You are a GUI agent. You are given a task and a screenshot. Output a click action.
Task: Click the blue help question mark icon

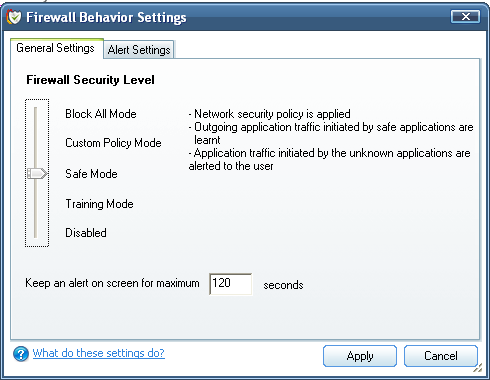click(21, 354)
